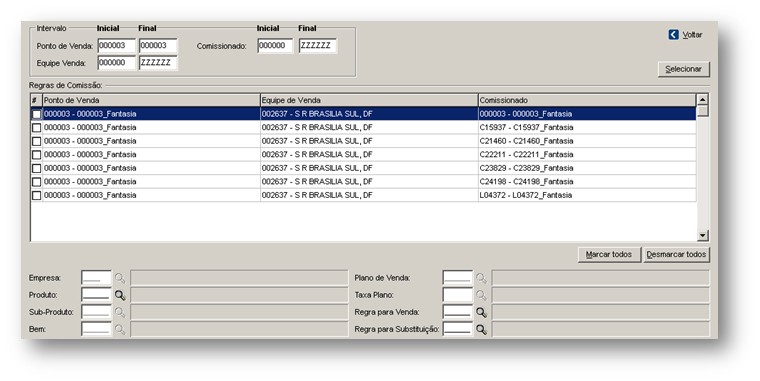The width and height of the screenshot is (760, 381).
Task: Click the Marcar todos button
Action: click(609, 254)
